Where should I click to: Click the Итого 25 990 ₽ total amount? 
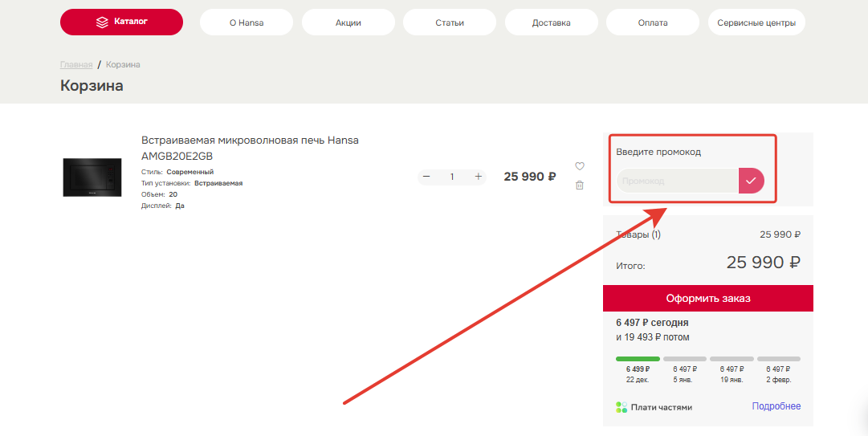[764, 263]
